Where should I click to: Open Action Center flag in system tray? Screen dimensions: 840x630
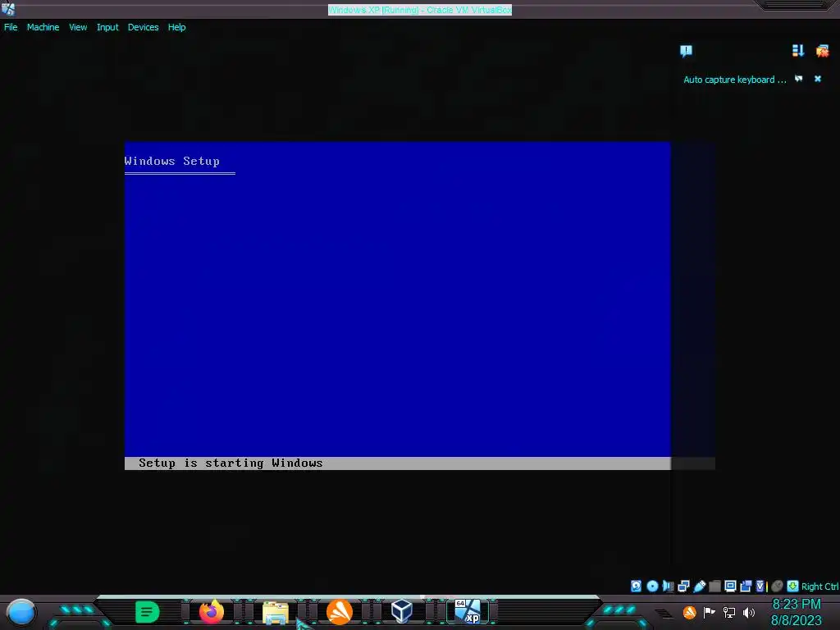click(x=710, y=612)
